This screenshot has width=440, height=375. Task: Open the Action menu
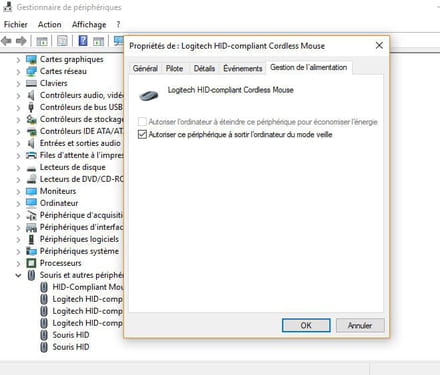coord(50,25)
